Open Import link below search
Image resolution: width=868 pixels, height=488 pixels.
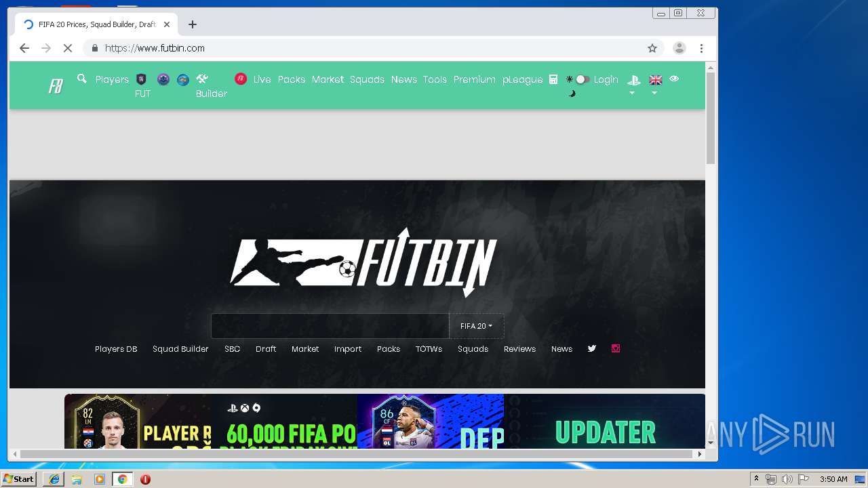point(348,349)
